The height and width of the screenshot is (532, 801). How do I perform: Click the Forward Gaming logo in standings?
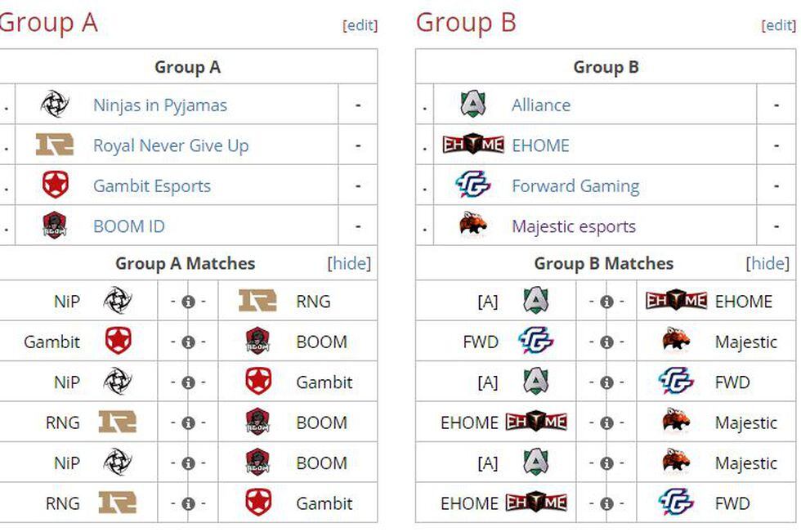472,185
